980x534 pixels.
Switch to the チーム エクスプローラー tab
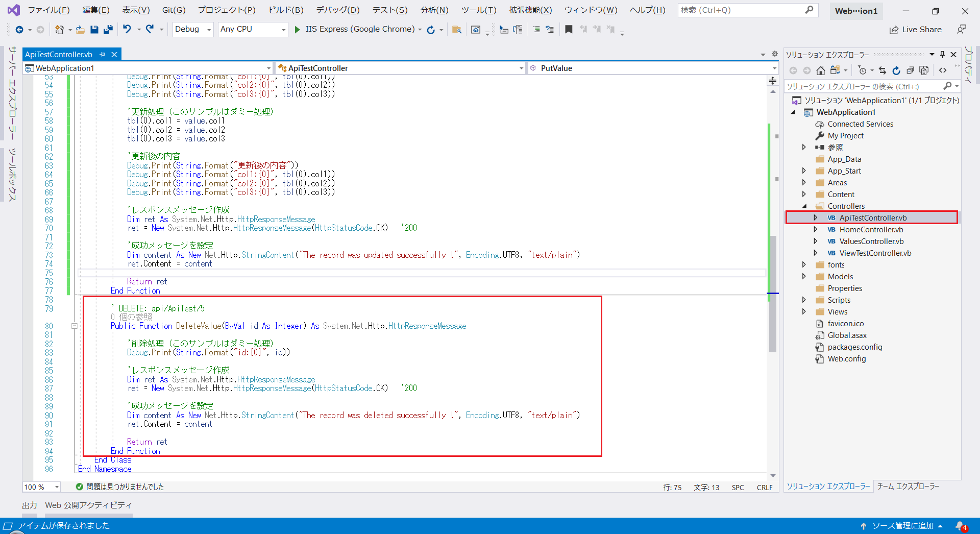pos(908,487)
